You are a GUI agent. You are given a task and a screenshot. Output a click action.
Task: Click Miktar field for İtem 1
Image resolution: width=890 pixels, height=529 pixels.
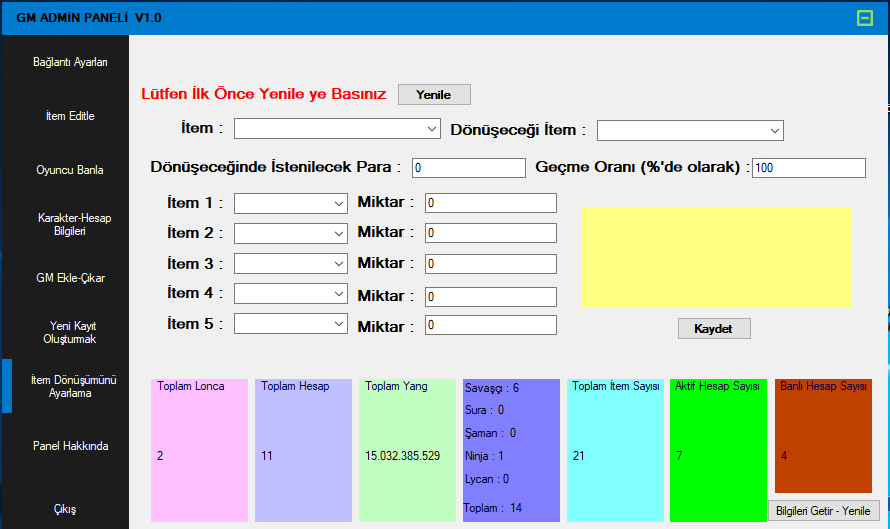(491, 203)
